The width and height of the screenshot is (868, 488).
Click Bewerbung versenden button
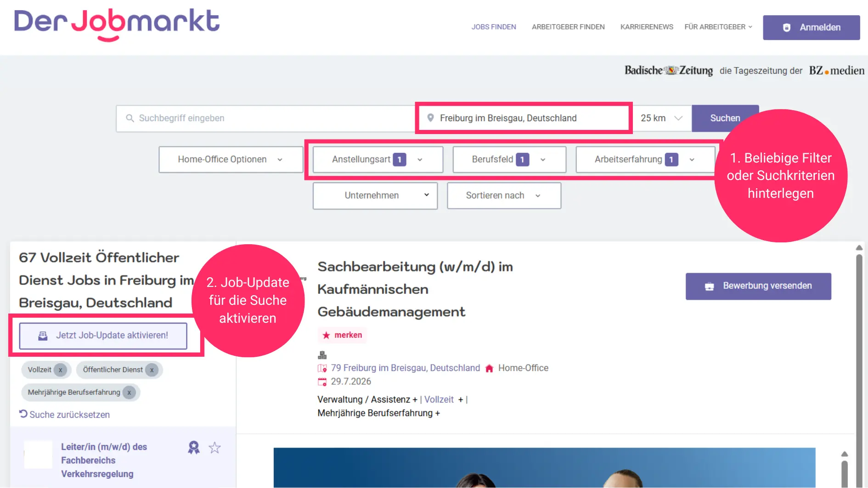pos(758,286)
